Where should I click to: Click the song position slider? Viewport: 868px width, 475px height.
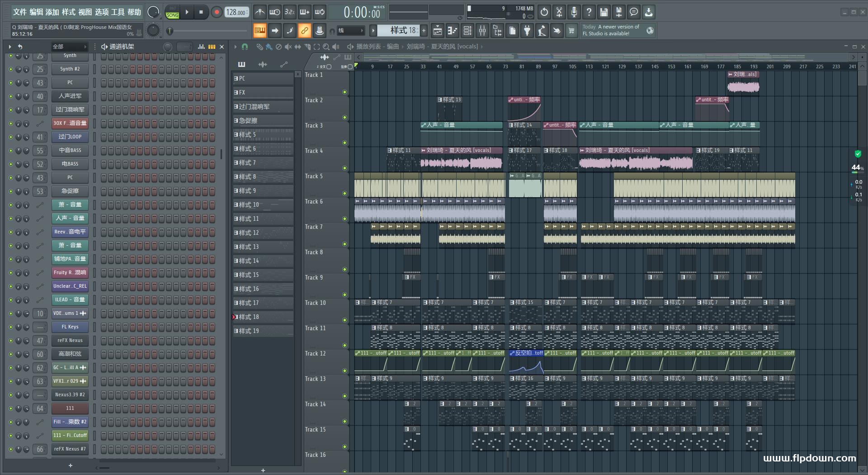coord(209,31)
